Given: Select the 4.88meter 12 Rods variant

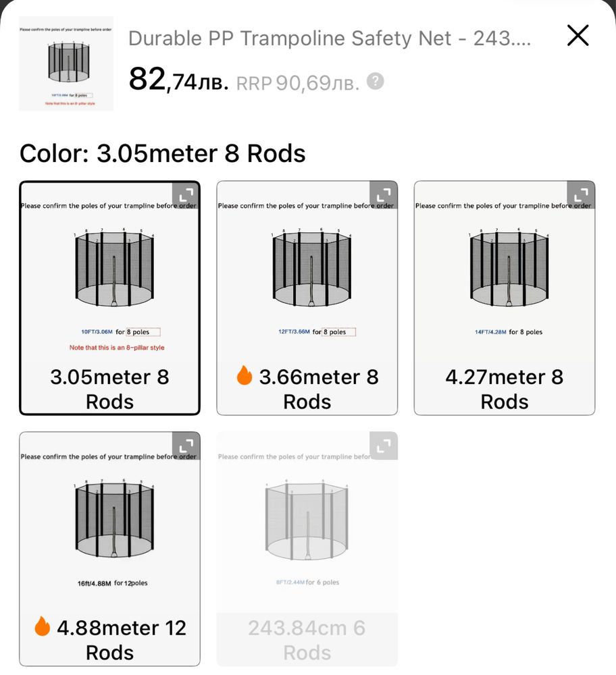Looking at the screenshot, I should [x=110, y=549].
